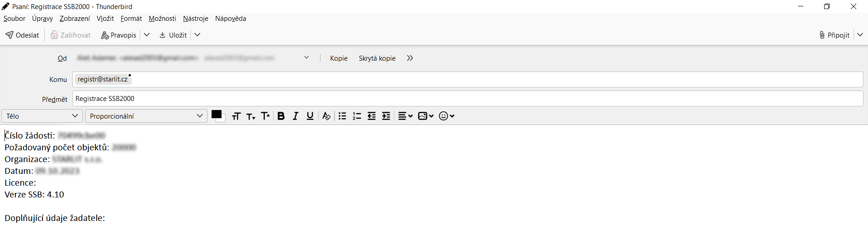The width and height of the screenshot is (868, 230).
Task: Open the Možnosti menu
Action: [162, 19]
